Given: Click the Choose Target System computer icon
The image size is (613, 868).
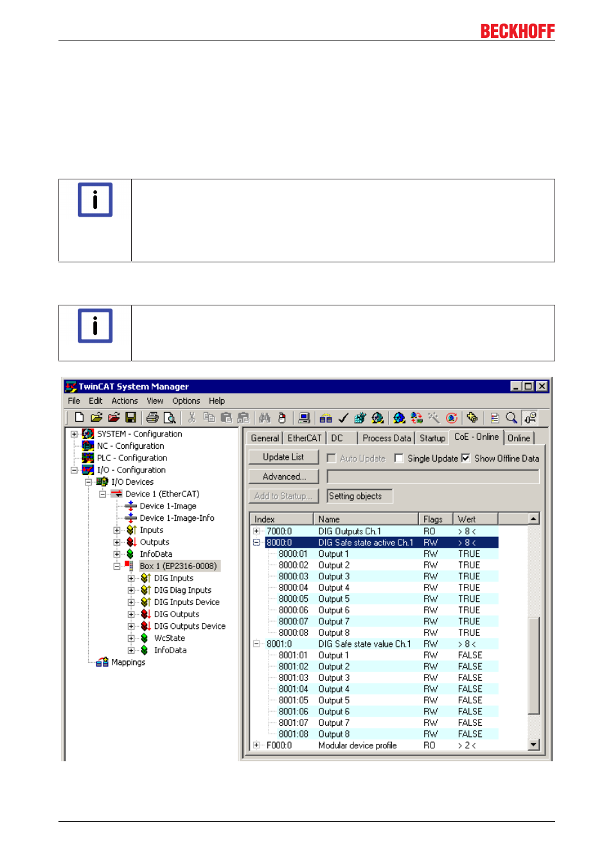Looking at the screenshot, I should pos(305,418).
